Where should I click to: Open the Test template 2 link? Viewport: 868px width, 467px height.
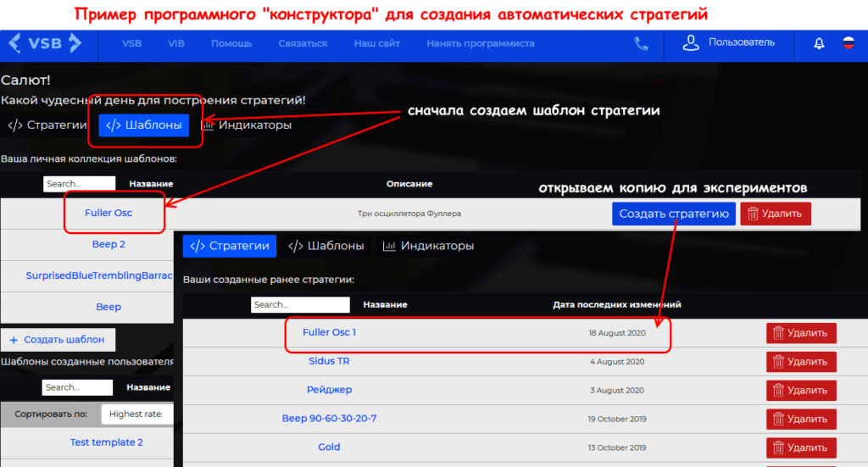coord(106,442)
